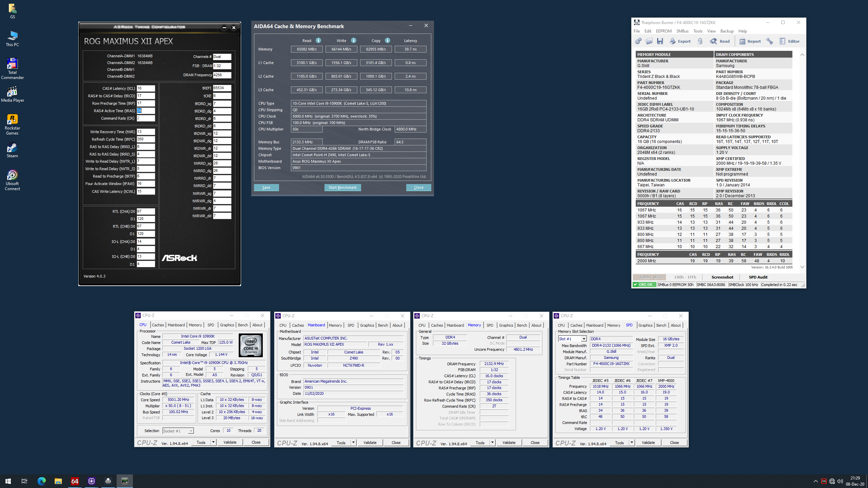Click the Export toolbar button in Thaiphoon Burner

coord(680,41)
